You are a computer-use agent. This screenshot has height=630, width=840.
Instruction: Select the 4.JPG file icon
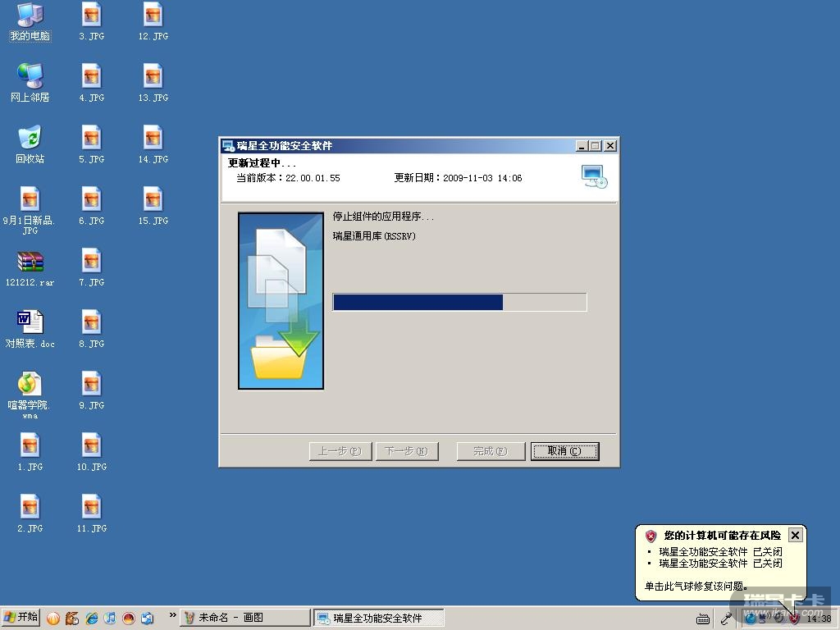tap(92, 83)
